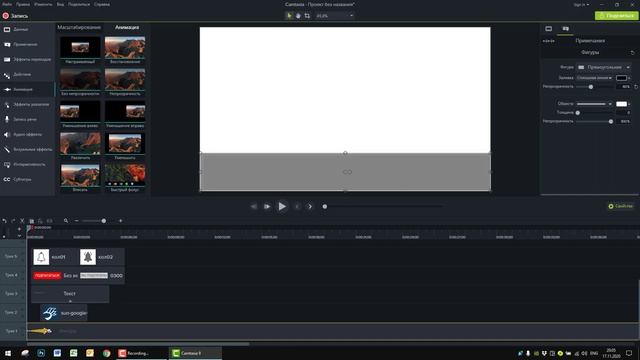This screenshot has width=640, height=360.
Task: Click previous frame playback button
Action: (x=253, y=207)
